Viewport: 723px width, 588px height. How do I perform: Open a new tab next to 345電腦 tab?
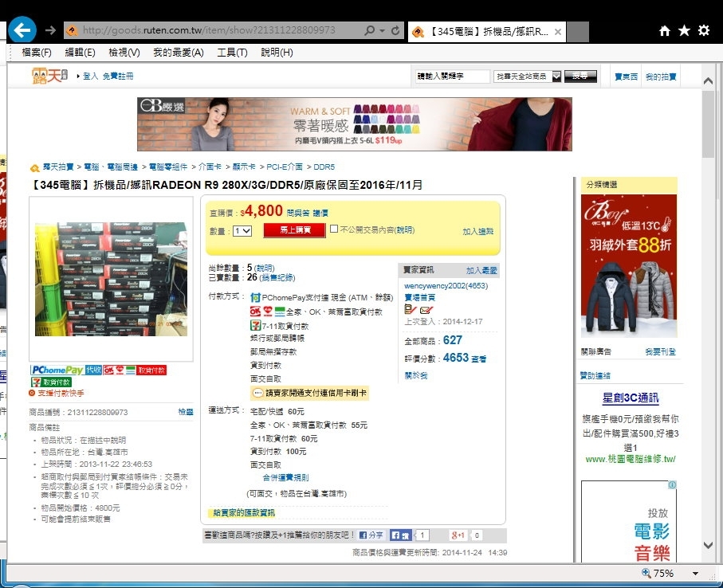[x=578, y=32]
